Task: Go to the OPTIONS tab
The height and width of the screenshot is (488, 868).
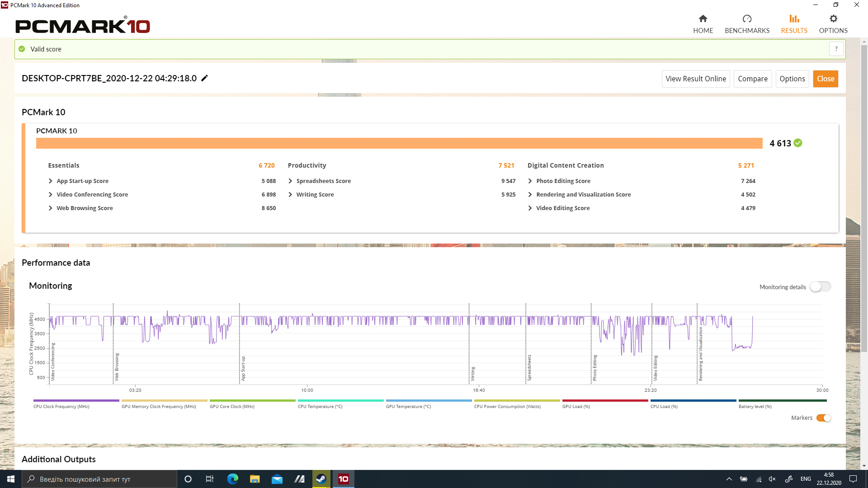Action: (833, 24)
